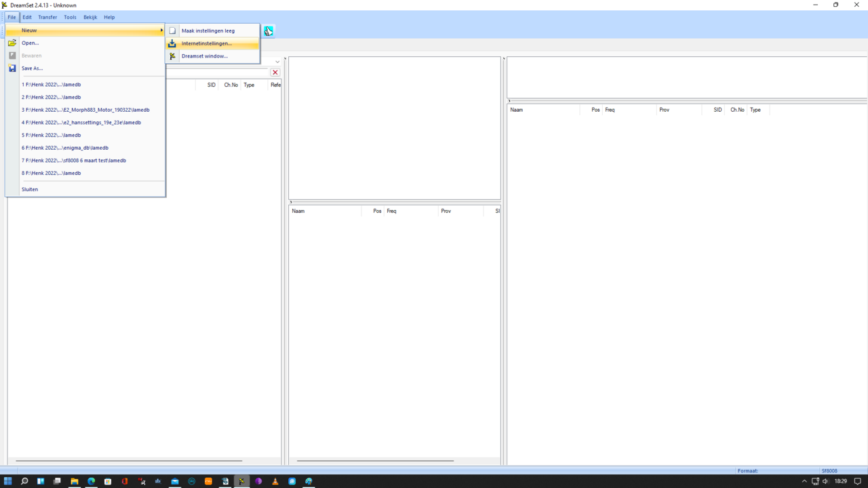Open the Transfer menu
The width and height of the screenshot is (868, 488).
coord(47,17)
